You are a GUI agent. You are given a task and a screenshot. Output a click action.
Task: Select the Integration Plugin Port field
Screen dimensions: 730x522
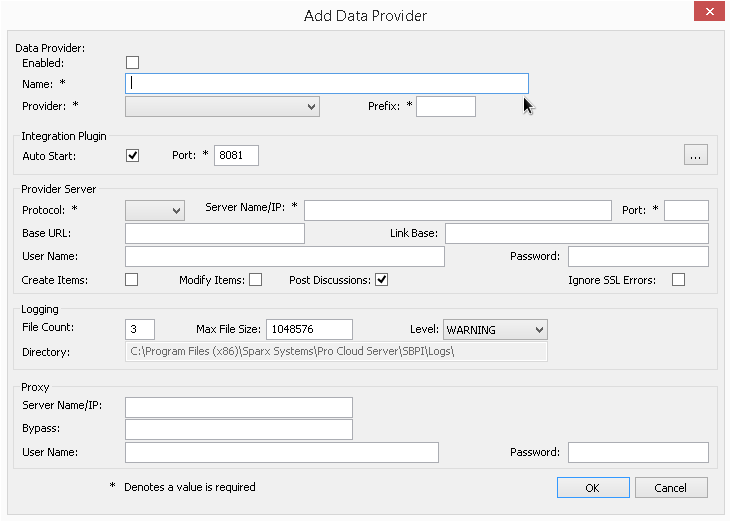236,155
